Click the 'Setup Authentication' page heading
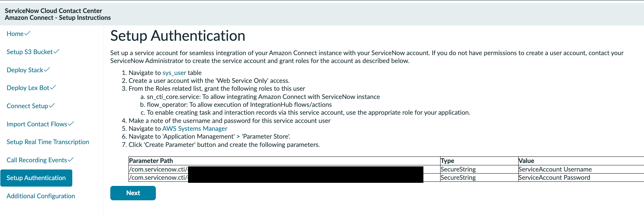644x215 pixels. click(x=178, y=36)
